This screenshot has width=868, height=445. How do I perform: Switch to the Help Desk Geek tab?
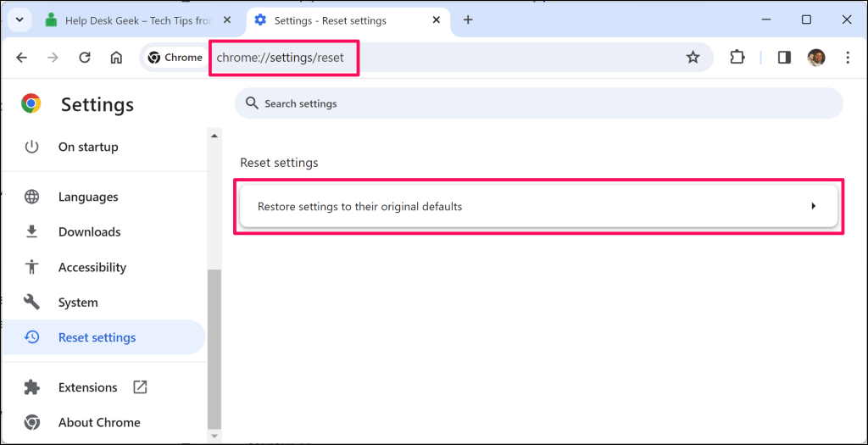[127, 19]
